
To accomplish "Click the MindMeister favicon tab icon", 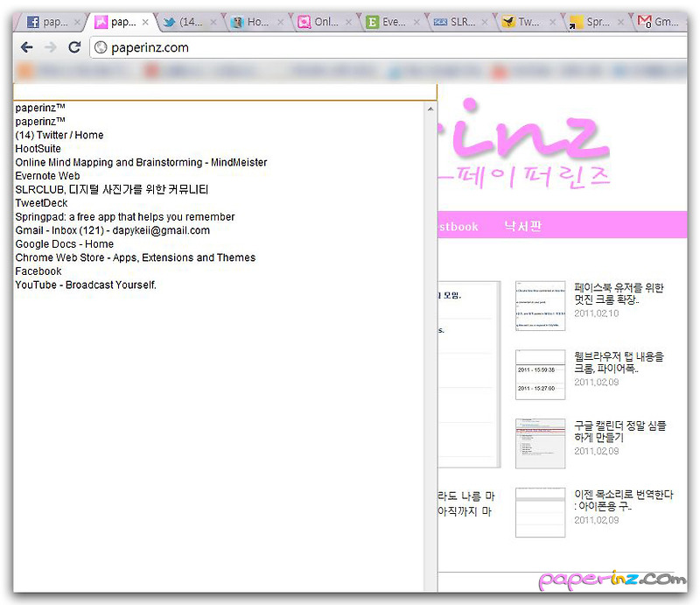I will (304, 22).
